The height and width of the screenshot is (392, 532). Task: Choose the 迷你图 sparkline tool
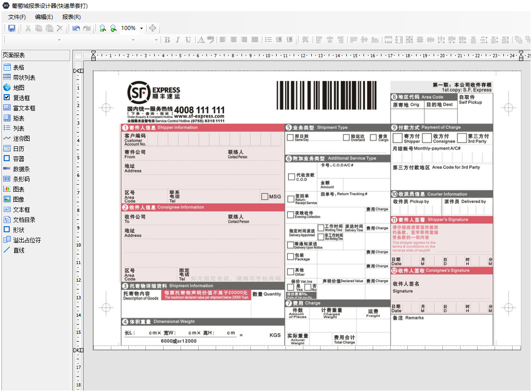[x=17, y=139]
